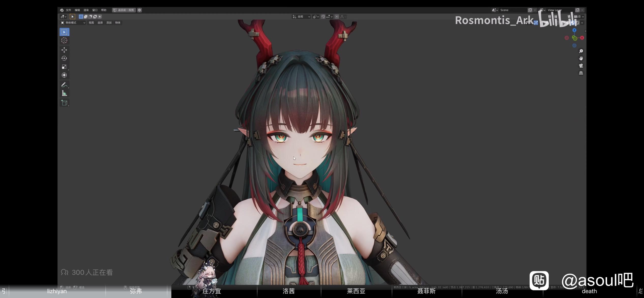
Task: Click the pan view hand icon
Action: coord(581,58)
